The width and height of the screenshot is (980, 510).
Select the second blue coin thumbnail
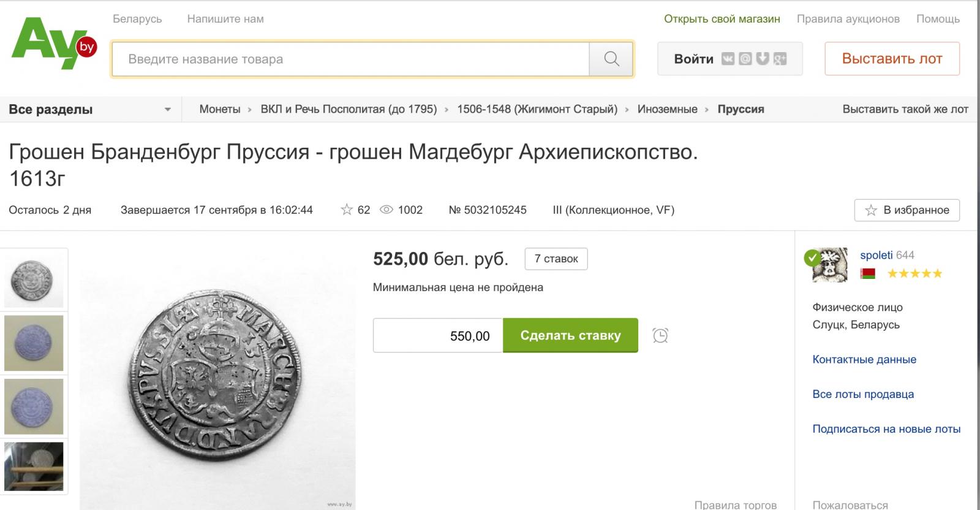[x=34, y=406]
